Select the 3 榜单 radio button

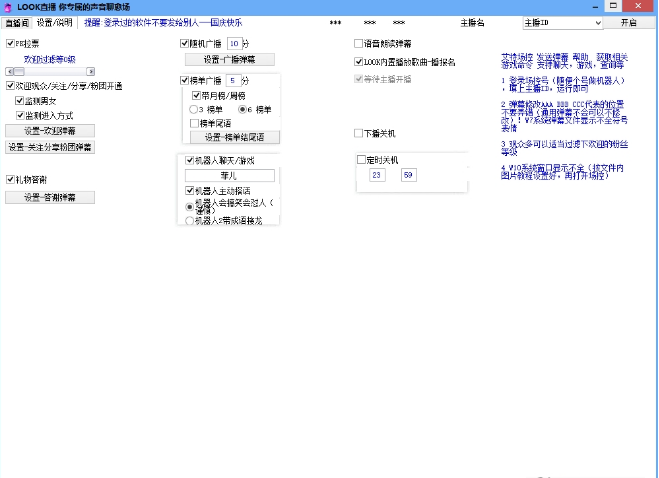193,109
